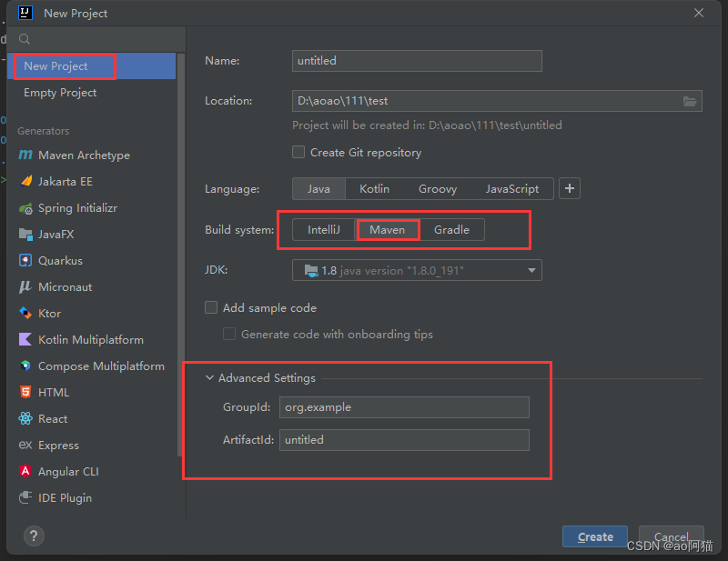Select JavaScript as the language
Image resolution: width=728 pixels, height=561 pixels.
[512, 189]
